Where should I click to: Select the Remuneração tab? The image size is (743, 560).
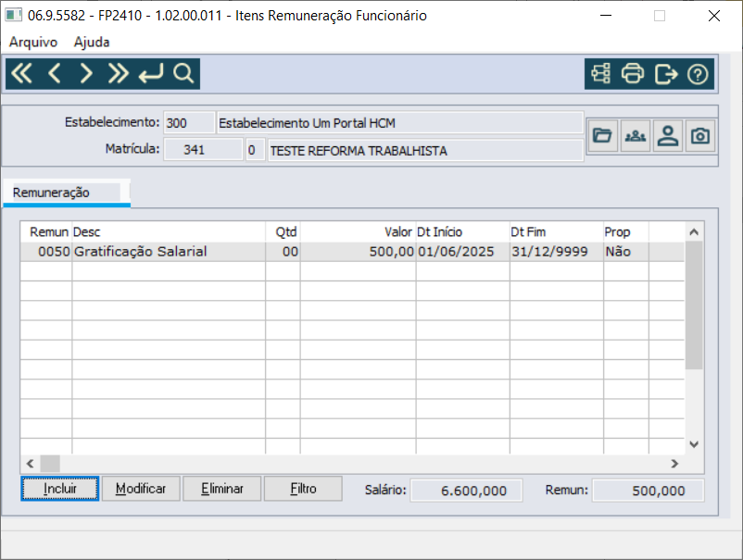click(x=67, y=193)
